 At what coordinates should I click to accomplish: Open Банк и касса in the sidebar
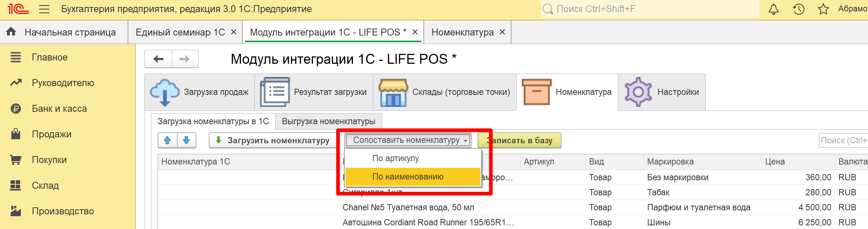59,108
